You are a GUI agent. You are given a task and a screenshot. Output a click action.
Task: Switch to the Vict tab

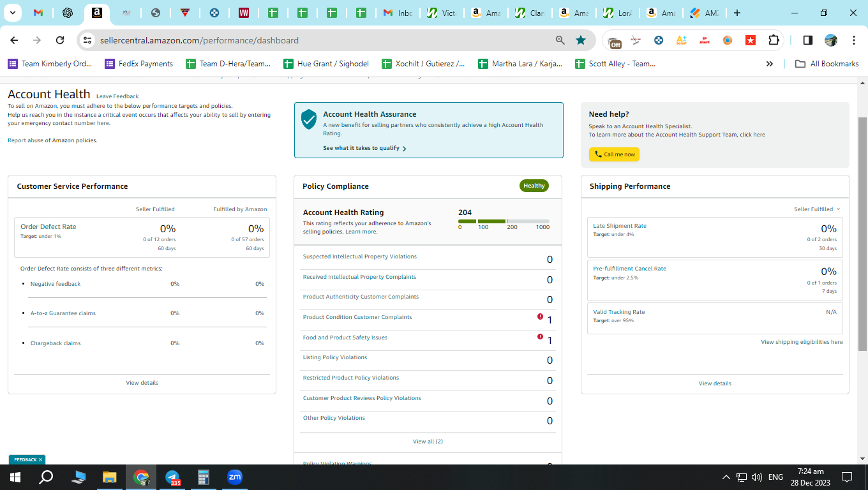point(442,13)
